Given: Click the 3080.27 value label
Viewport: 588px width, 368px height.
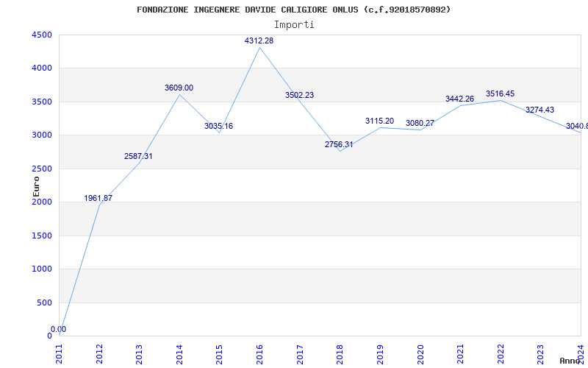Looking at the screenshot, I should coord(420,123).
